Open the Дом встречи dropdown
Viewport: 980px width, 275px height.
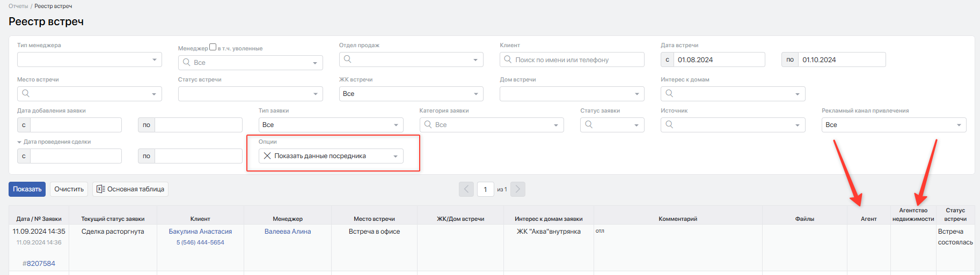[x=572, y=94]
